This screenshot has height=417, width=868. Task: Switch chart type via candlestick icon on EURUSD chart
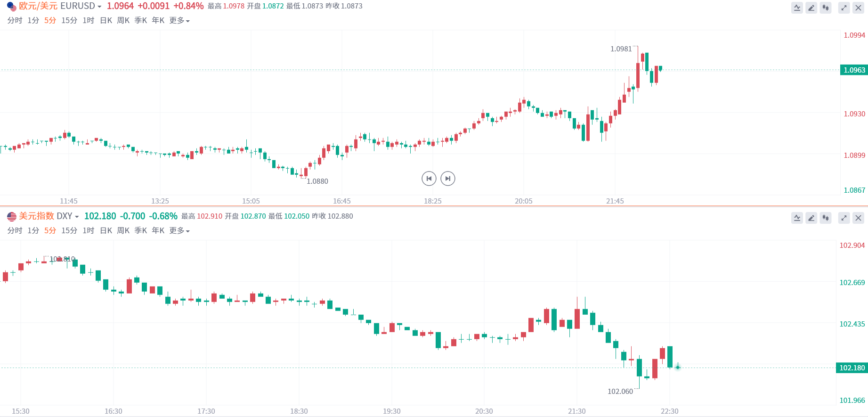pos(826,8)
